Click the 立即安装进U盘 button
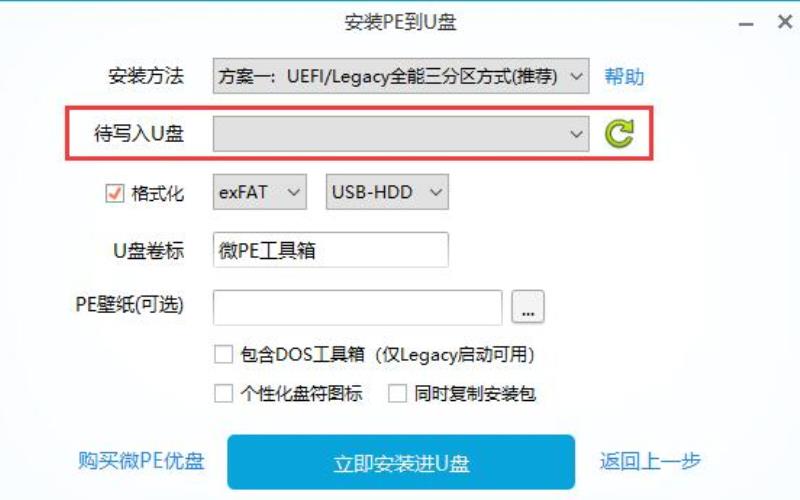 click(x=401, y=462)
